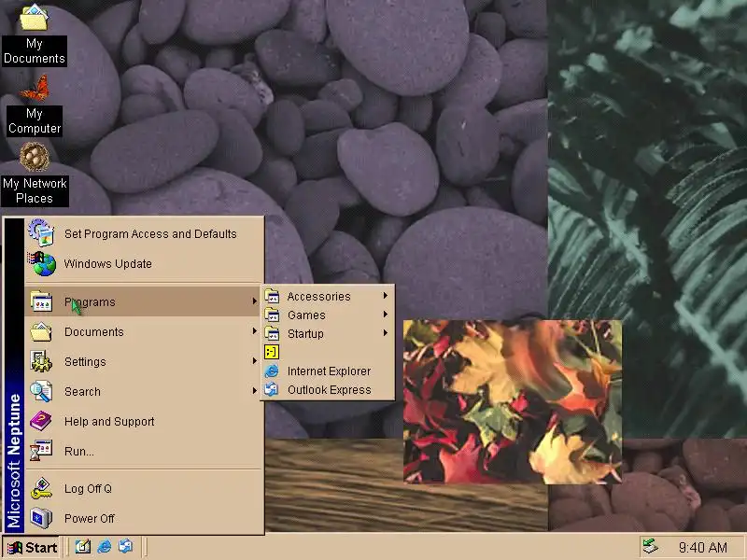Screen dimensions: 747x560
Task: Click the Set Program Access and Defaults icon
Action: (41, 232)
